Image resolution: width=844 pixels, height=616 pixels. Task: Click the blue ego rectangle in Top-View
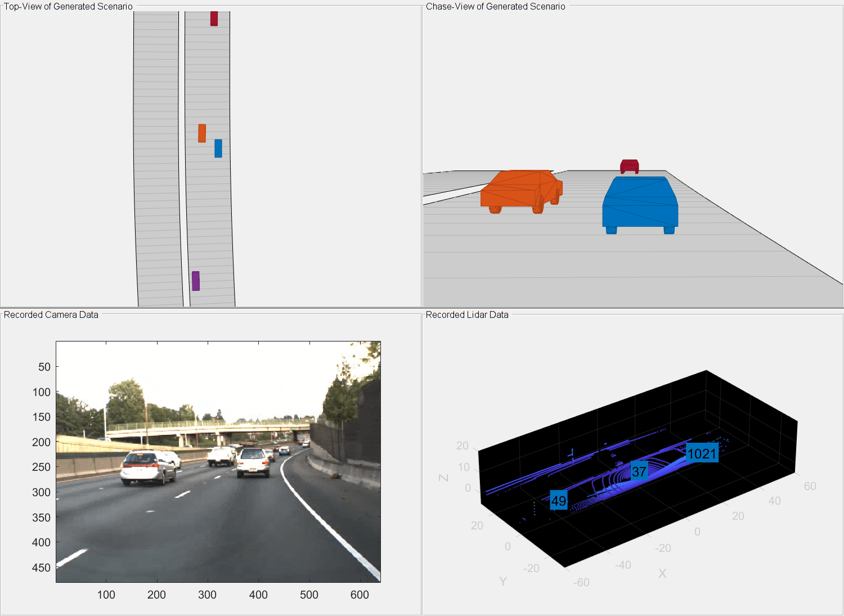coord(218,149)
